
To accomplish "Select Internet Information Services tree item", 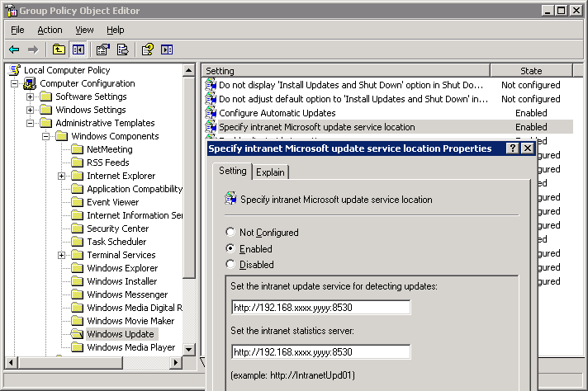I will click(135, 215).
